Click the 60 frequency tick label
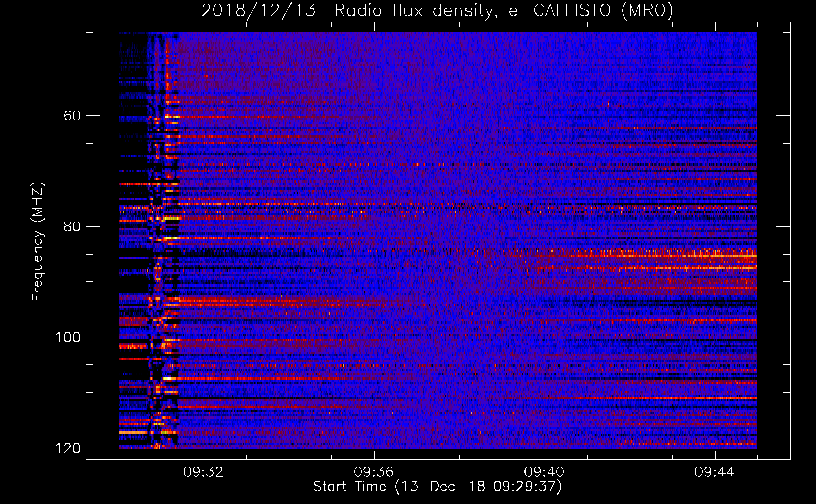Viewport: 816px width, 504px height. click(x=72, y=116)
